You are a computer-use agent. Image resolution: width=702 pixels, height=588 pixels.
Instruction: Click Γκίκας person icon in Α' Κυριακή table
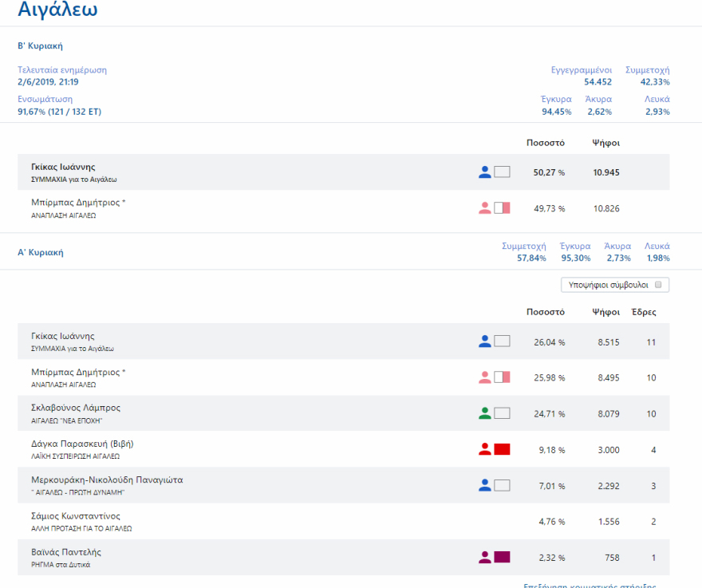point(484,341)
